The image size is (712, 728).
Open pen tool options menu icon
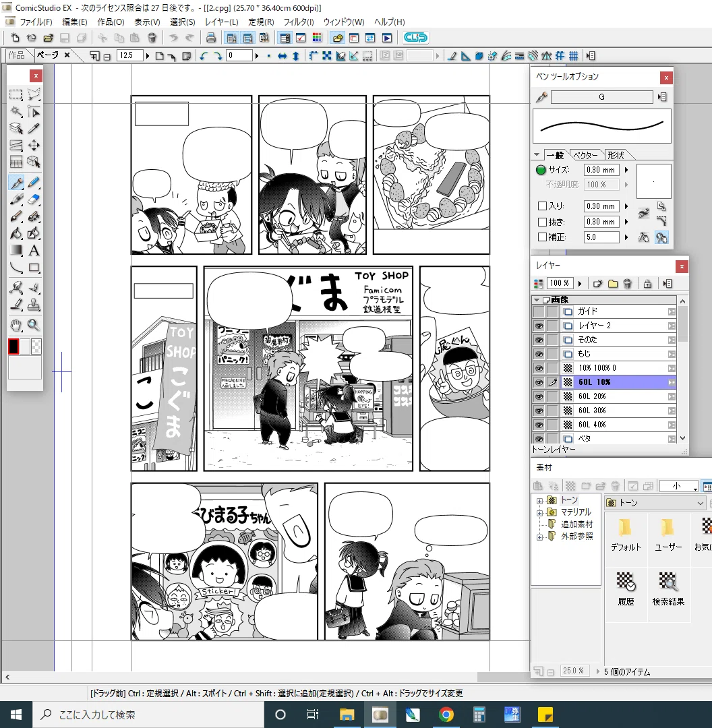coord(662,96)
